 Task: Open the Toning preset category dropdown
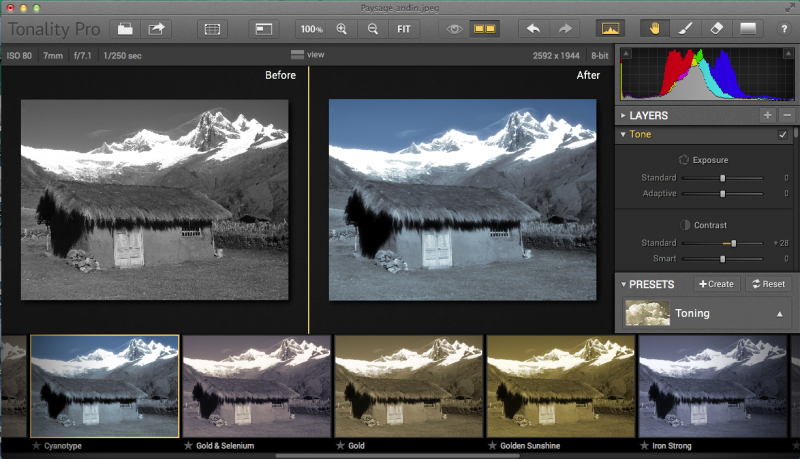pyautogui.click(x=779, y=314)
